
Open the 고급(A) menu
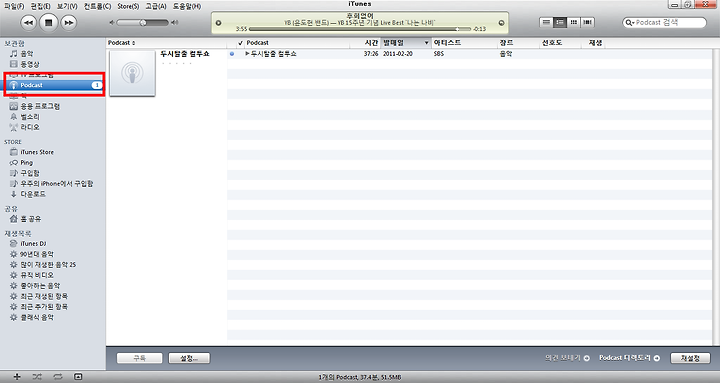coord(156,6)
